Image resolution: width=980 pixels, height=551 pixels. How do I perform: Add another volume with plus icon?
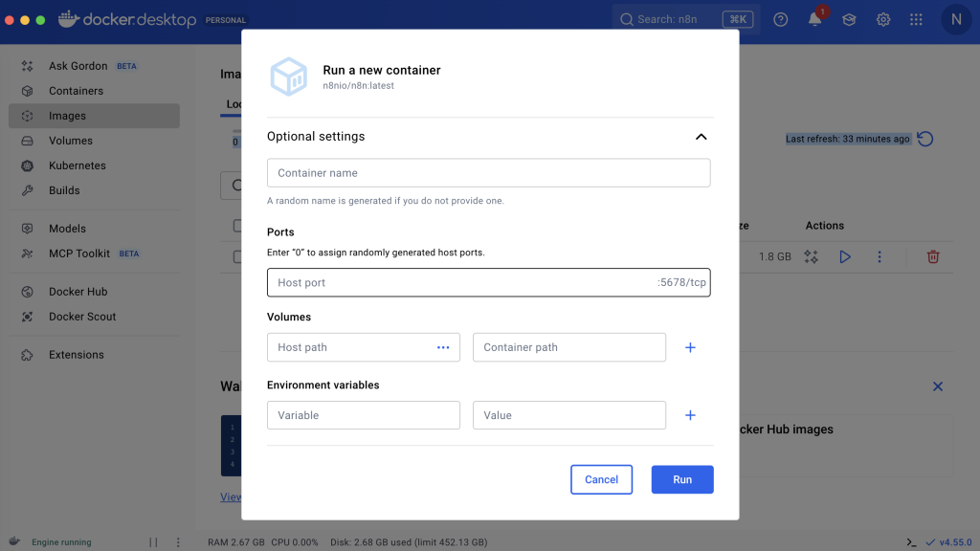coord(690,347)
